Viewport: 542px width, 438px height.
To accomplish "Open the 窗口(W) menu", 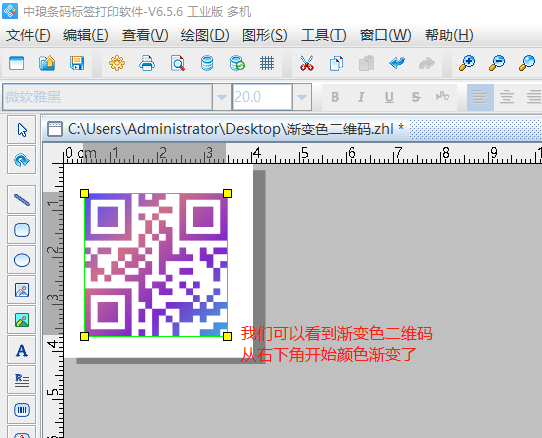I will click(x=385, y=35).
